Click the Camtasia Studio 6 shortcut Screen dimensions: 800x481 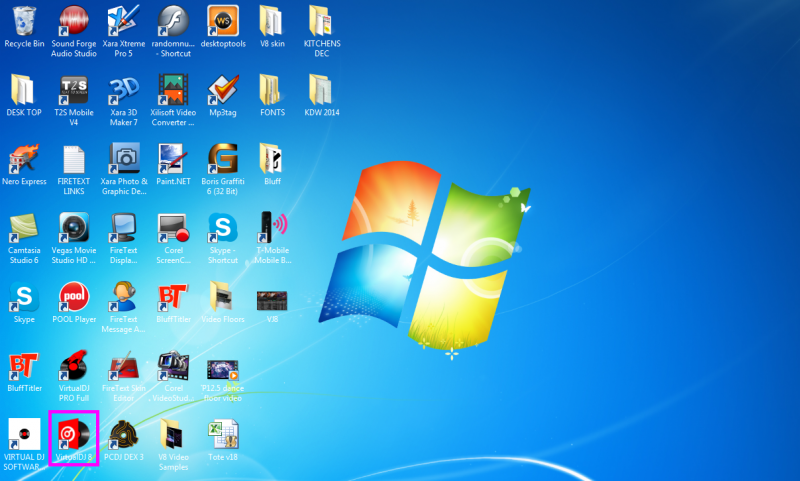pos(24,228)
